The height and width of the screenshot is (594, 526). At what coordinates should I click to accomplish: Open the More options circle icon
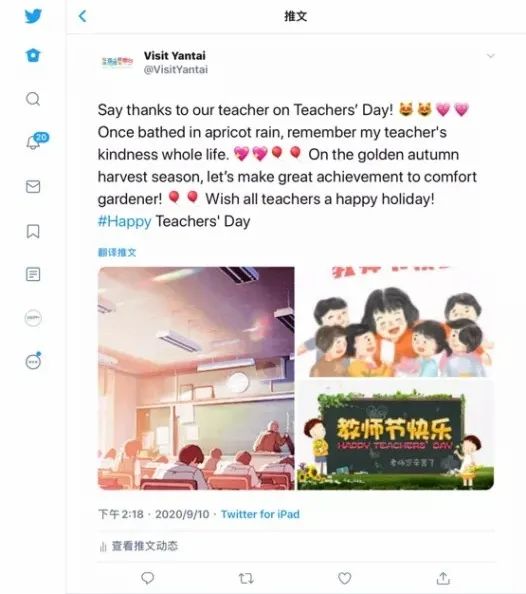coord(33,361)
